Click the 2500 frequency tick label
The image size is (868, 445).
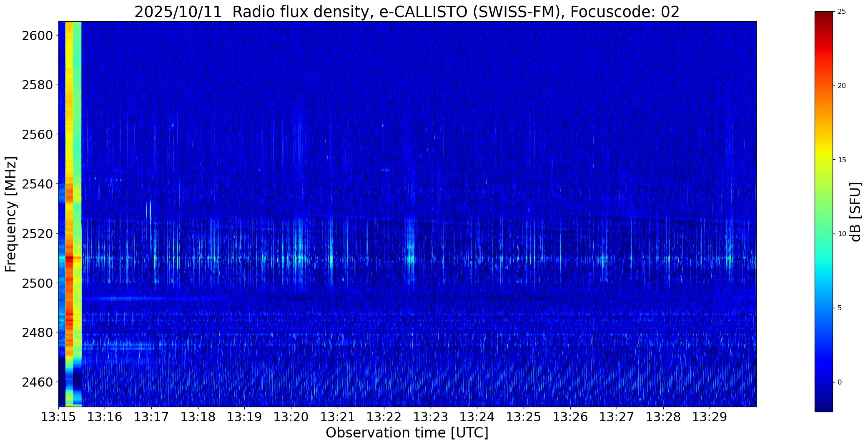(x=38, y=283)
